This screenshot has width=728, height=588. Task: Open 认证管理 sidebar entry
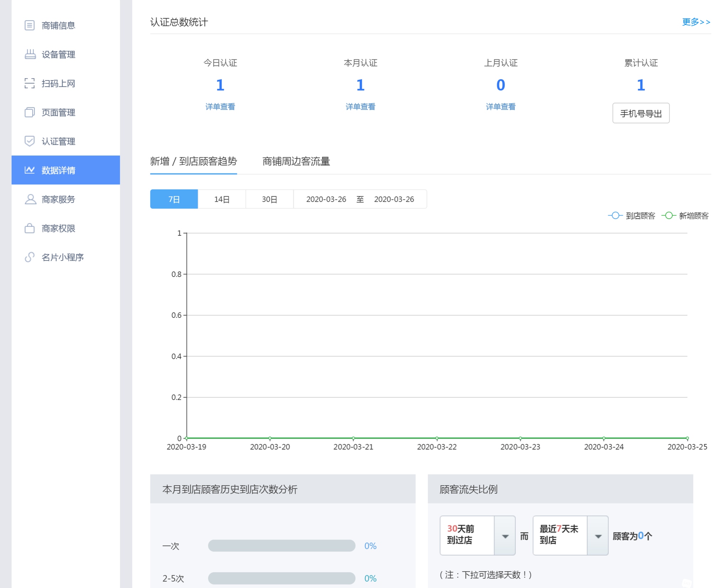click(x=66, y=141)
